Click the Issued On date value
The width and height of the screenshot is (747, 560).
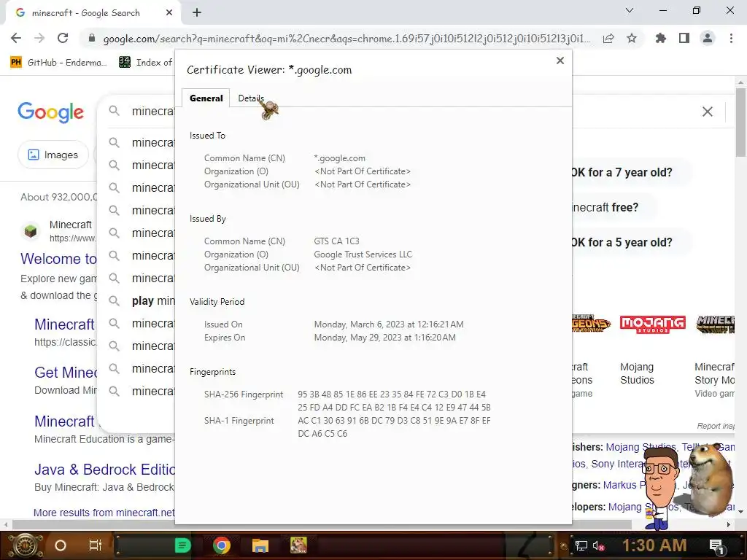point(388,324)
